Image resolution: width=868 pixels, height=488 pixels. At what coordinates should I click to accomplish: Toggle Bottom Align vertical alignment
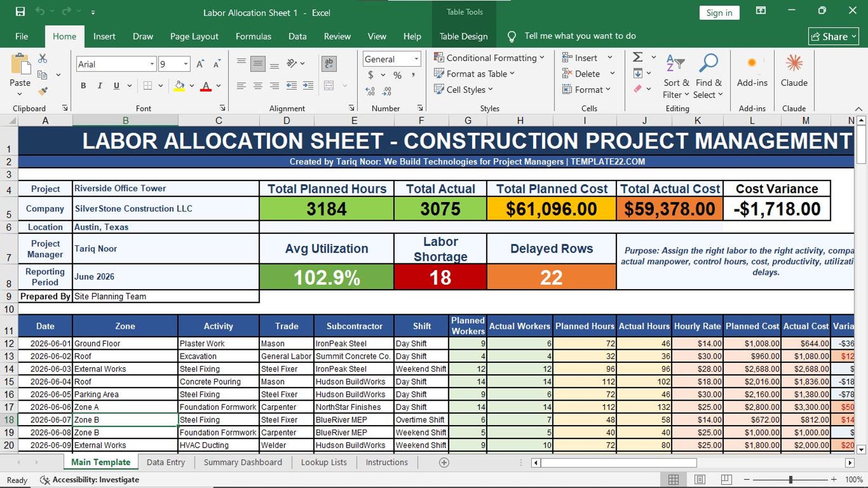pos(274,64)
